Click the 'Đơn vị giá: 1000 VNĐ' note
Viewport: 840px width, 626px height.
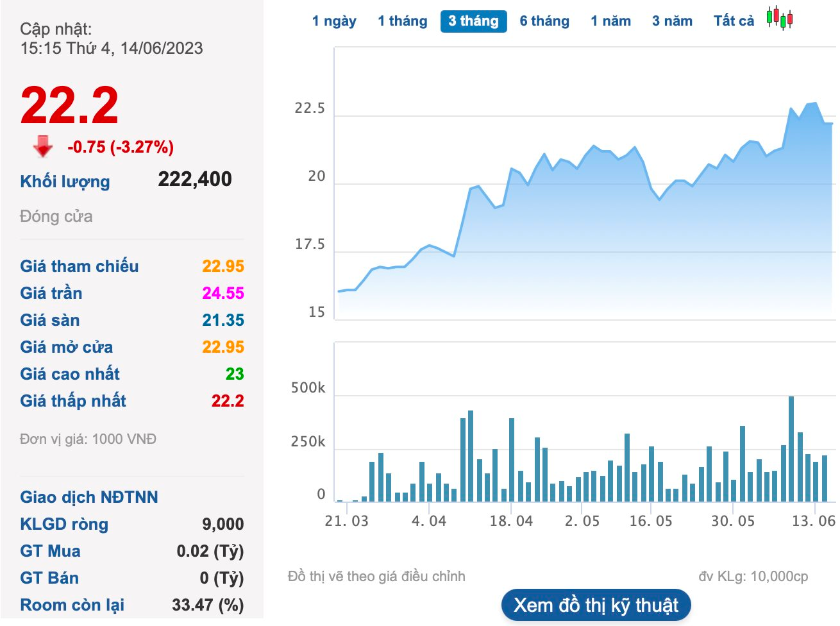(88, 439)
